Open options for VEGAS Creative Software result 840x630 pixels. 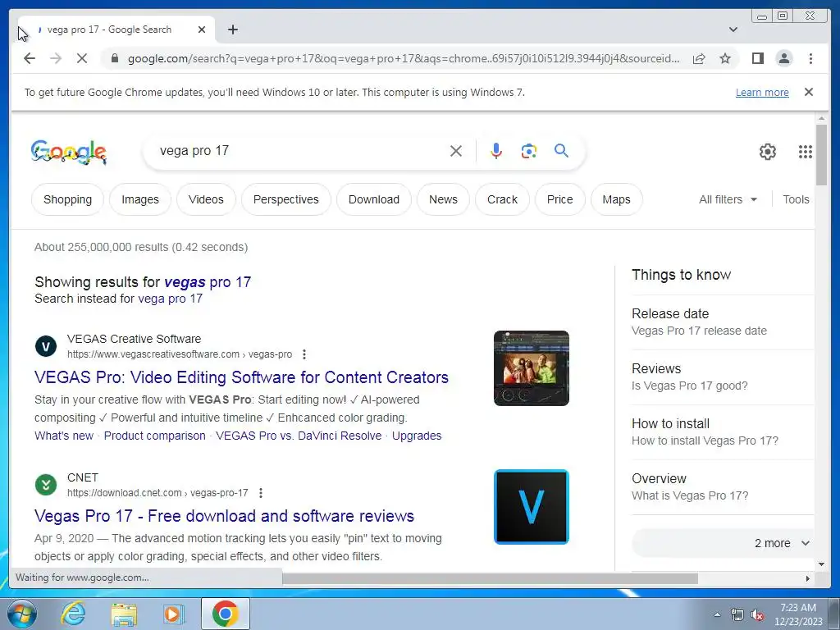click(x=304, y=354)
